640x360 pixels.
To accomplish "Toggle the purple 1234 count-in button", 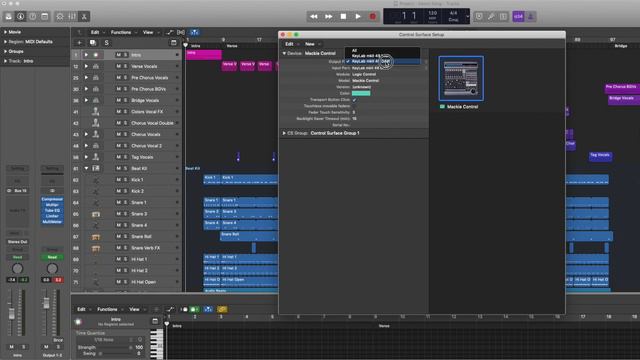I will pyautogui.click(x=518, y=16).
